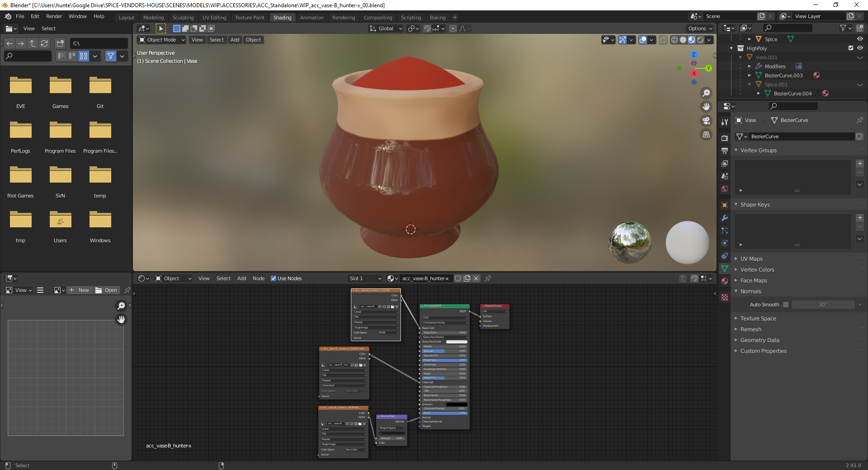Image resolution: width=868 pixels, height=470 pixels.
Task: Create a new folder in the file browser
Action: [x=60, y=43]
